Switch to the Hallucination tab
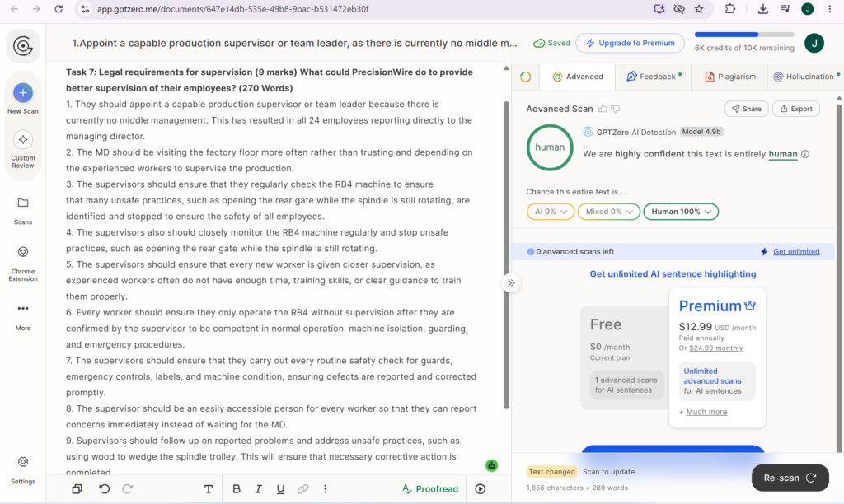 coord(806,77)
